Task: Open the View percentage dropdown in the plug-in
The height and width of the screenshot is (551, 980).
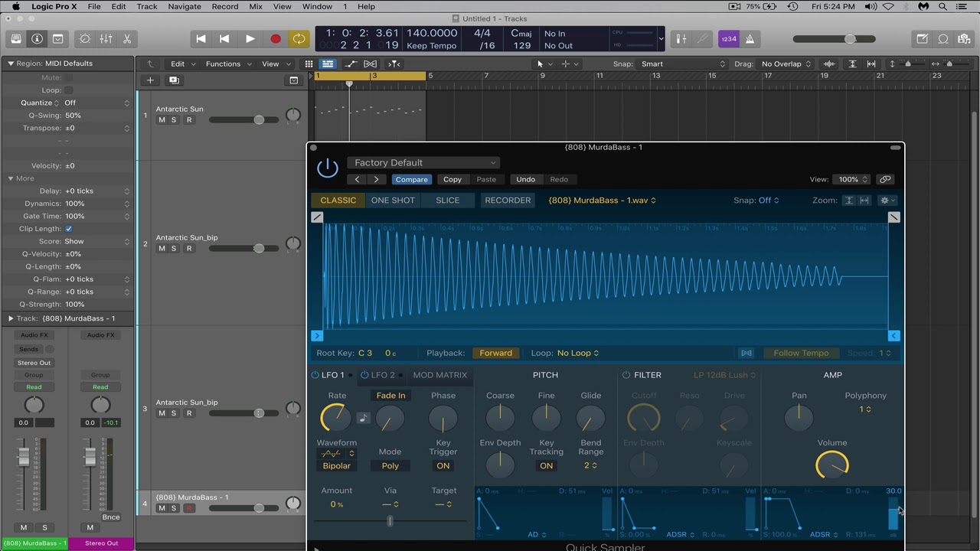Action: tap(852, 179)
